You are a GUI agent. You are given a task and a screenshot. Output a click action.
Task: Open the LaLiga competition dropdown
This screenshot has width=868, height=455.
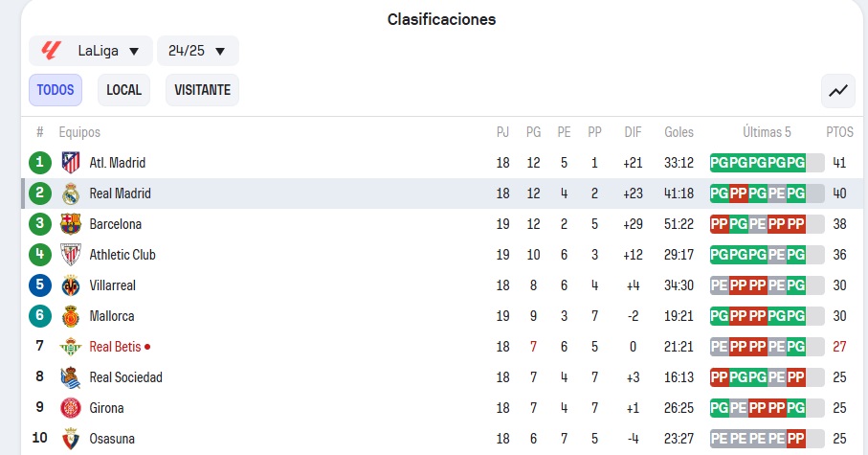click(x=91, y=51)
